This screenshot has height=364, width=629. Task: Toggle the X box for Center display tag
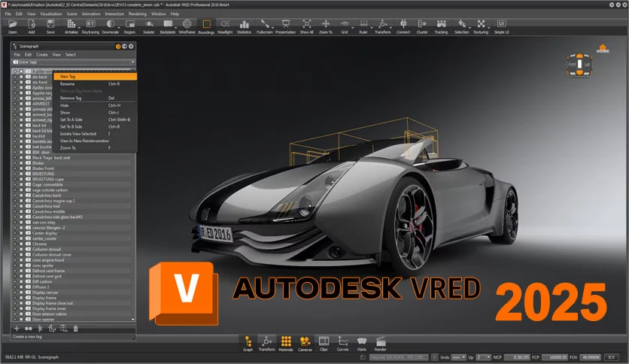coord(21,233)
